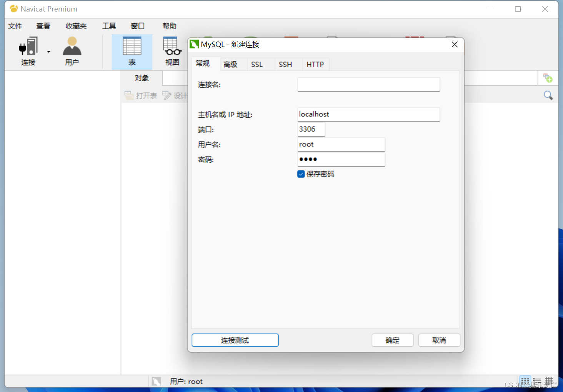Switch to the 高级 tab
This screenshot has height=392, width=563.
(x=230, y=65)
